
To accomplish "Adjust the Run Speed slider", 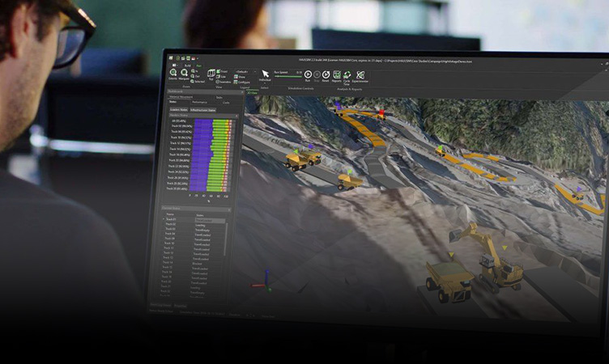I will pyautogui.click(x=288, y=77).
